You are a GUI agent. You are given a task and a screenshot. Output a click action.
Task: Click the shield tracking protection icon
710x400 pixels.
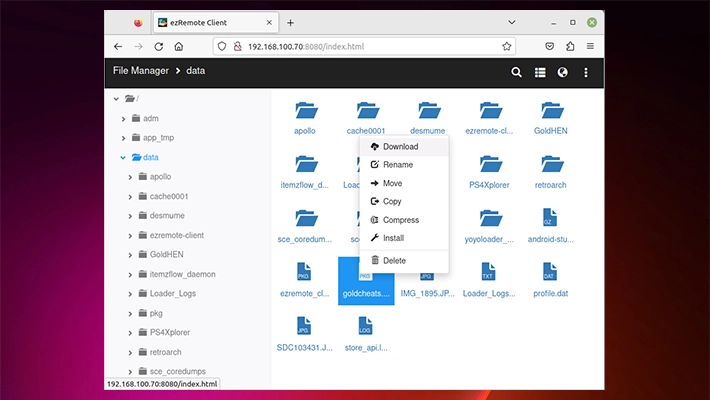(x=222, y=46)
